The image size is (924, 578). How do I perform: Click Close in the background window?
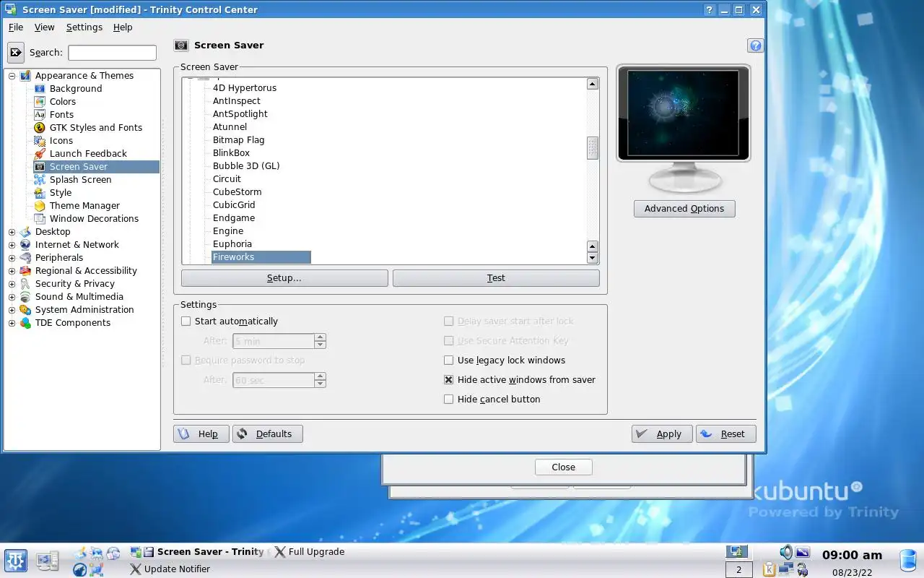(564, 467)
